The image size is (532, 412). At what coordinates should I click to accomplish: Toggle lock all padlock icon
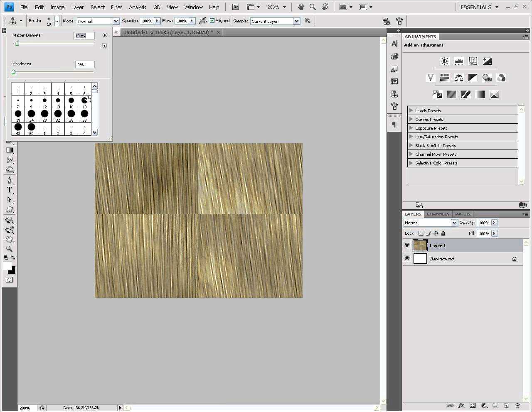click(x=443, y=233)
